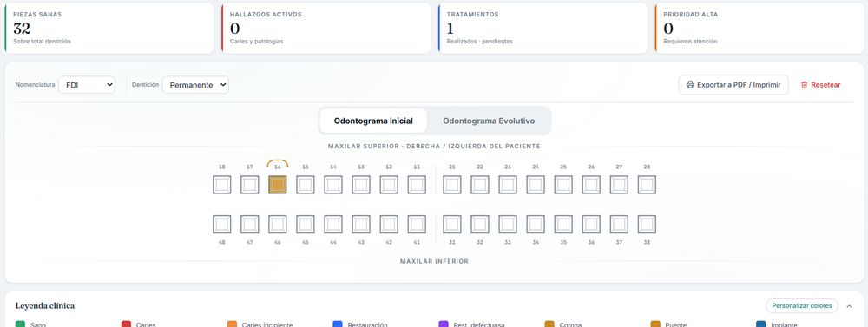Select tooth 15 in the upper jaw
Image resolution: width=868 pixels, height=327 pixels.
306,184
